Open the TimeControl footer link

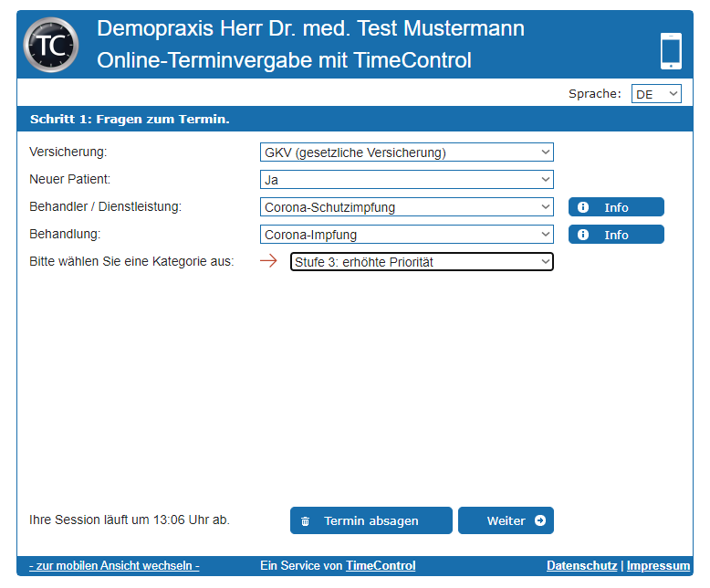pyautogui.click(x=381, y=565)
